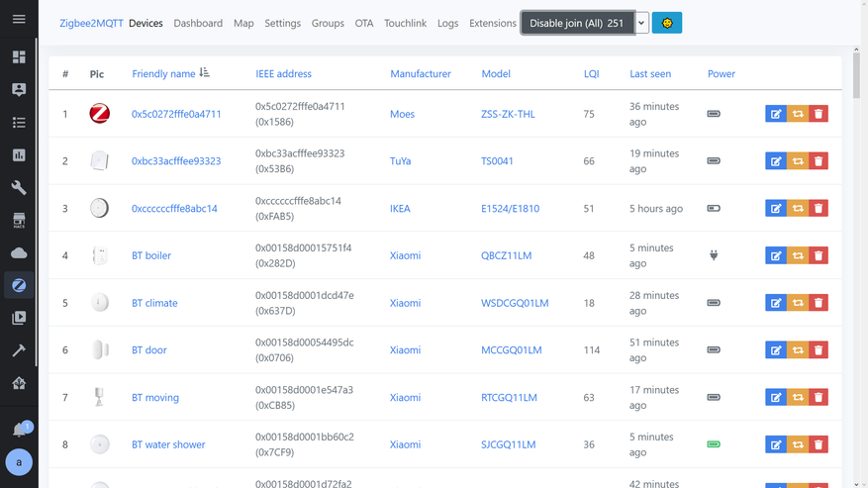Open BT boiler device link

coord(151,255)
